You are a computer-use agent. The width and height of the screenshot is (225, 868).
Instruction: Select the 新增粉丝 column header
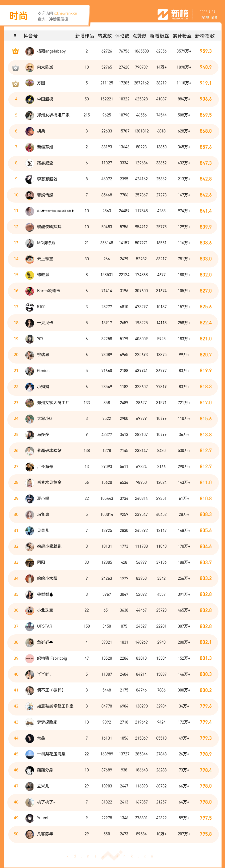[x=159, y=36]
